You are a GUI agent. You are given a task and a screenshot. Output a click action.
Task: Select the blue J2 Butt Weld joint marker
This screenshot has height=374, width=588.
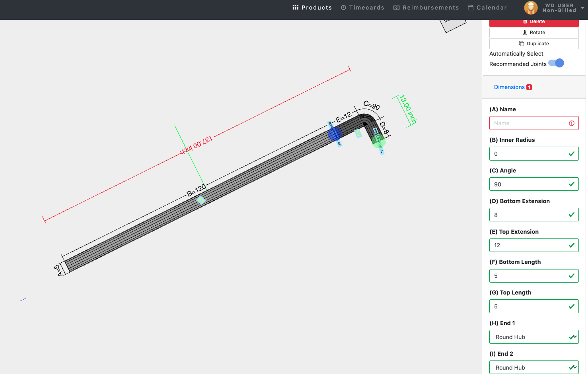[334, 134]
